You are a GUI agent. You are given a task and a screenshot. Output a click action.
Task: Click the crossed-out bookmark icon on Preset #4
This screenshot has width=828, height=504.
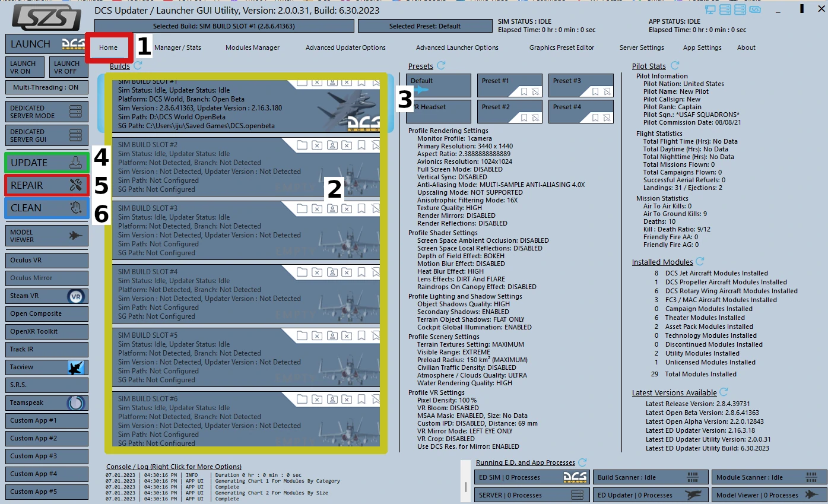(x=607, y=118)
